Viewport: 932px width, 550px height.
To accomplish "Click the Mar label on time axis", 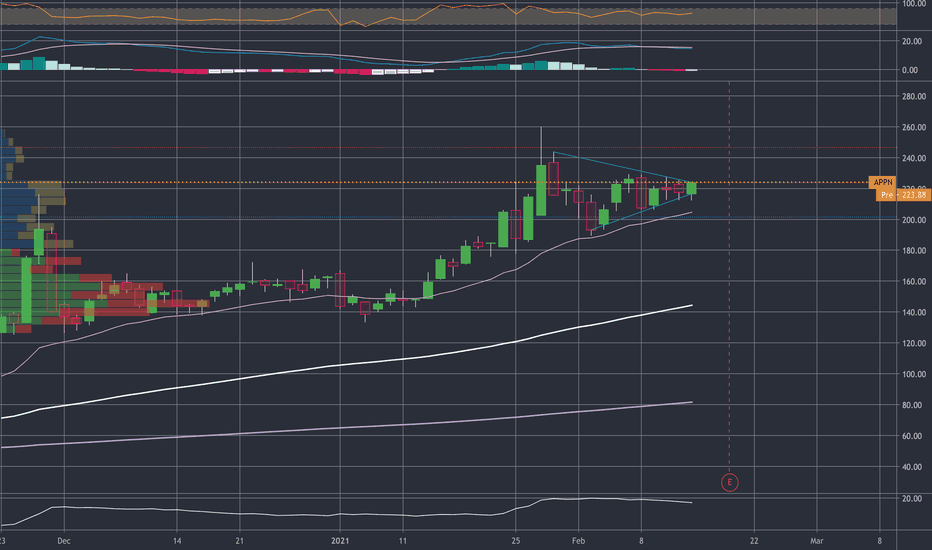I will [817, 541].
